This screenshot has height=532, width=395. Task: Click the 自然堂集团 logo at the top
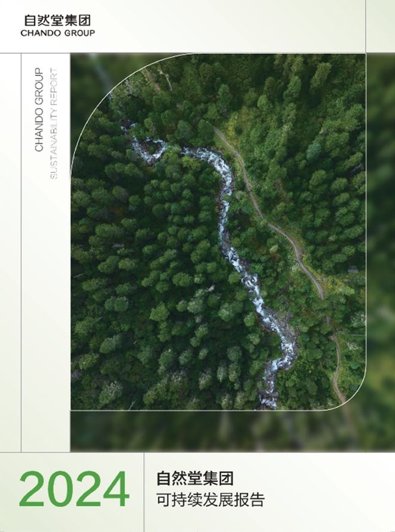[57, 21]
